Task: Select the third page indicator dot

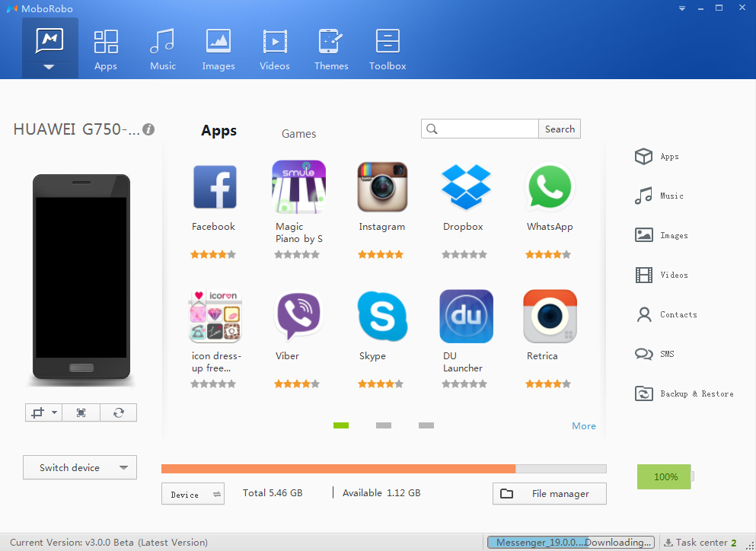Action: pyautogui.click(x=426, y=425)
